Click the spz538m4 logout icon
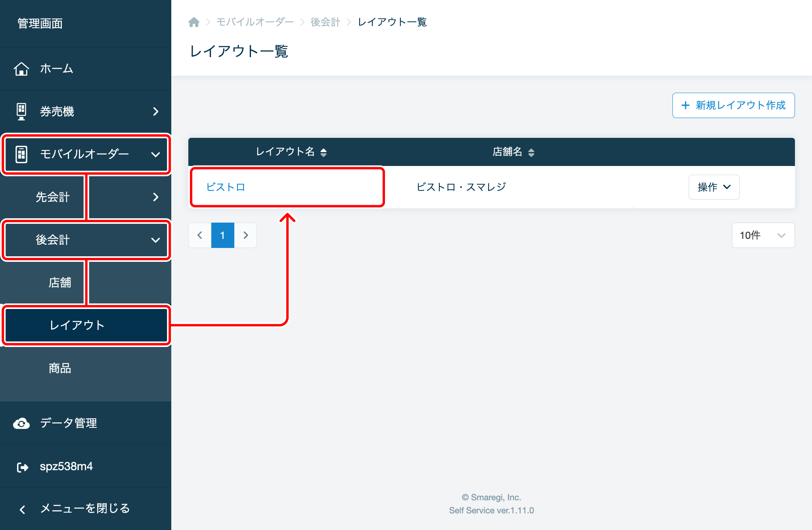 (22, 466)
